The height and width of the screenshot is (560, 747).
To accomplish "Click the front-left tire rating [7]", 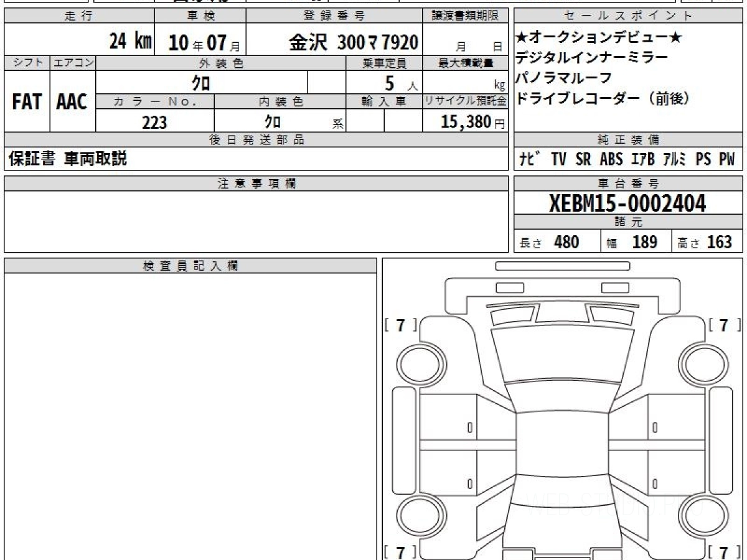I will pyautogui.click(x=401, y=325).
